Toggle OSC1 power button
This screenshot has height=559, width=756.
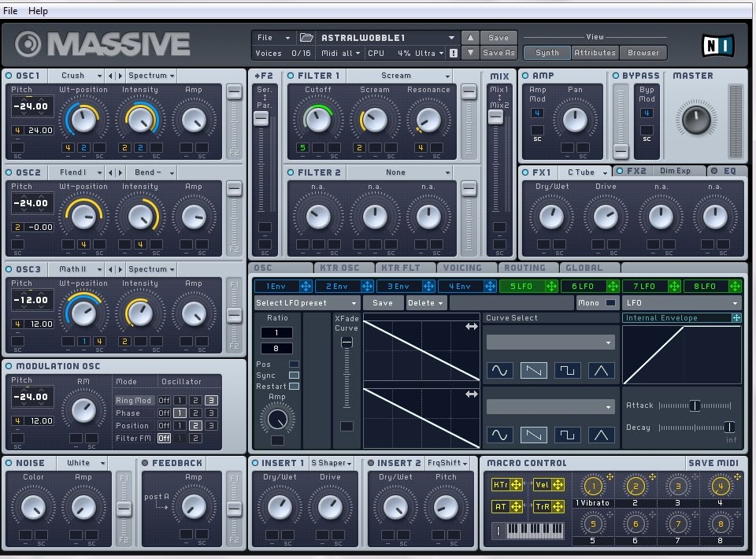(x=9, y=76)
